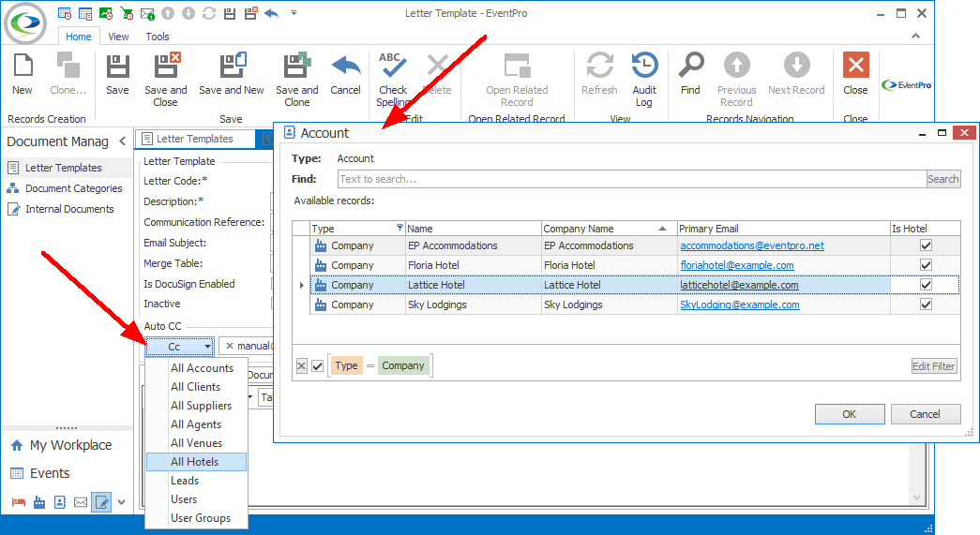Choose All Venues from the list

[x=196, y=443]
